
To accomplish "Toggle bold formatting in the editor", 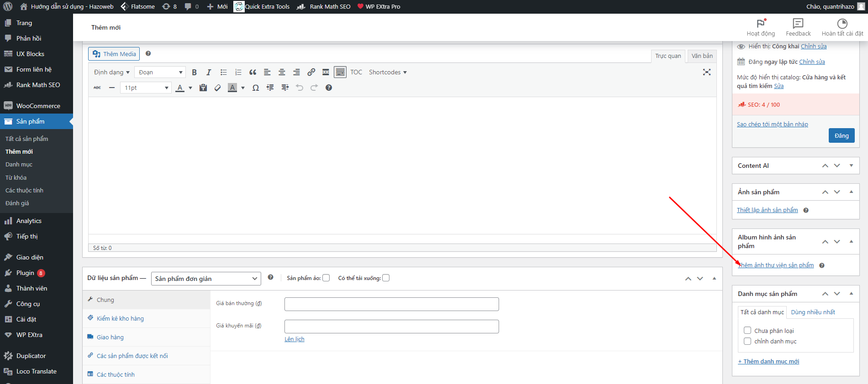I will [194, 72].
